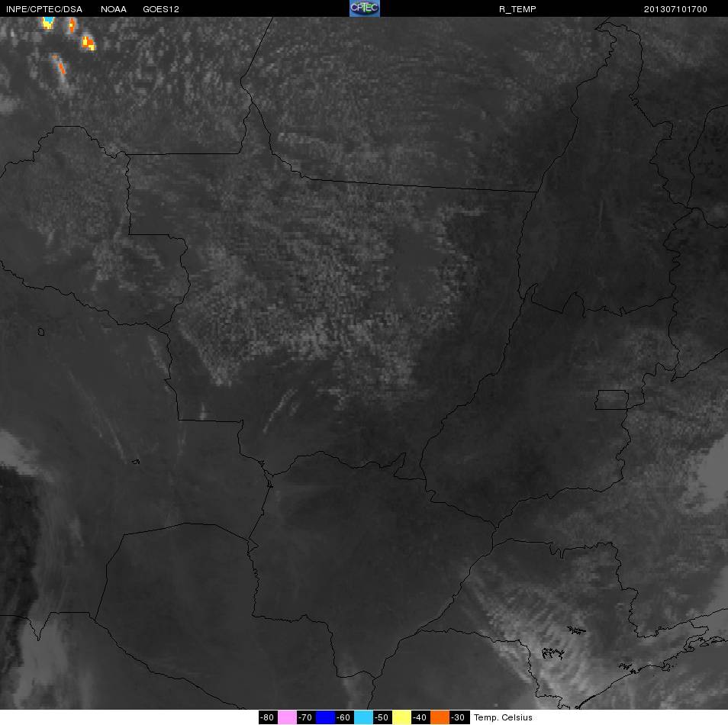Click the -60 legend value

point(344,717)
